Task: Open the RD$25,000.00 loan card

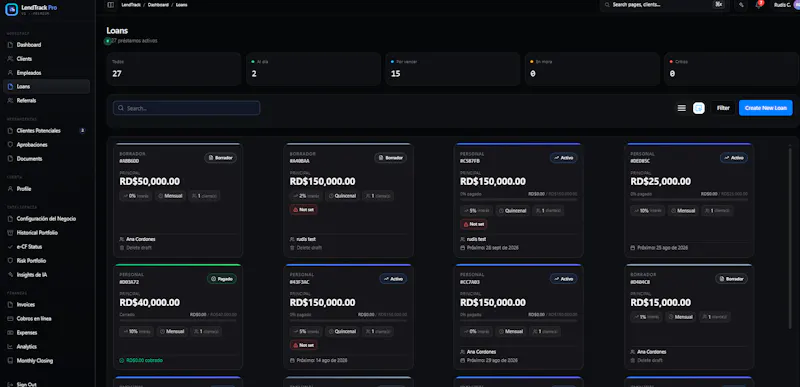Action: click(x=689, y=200)
